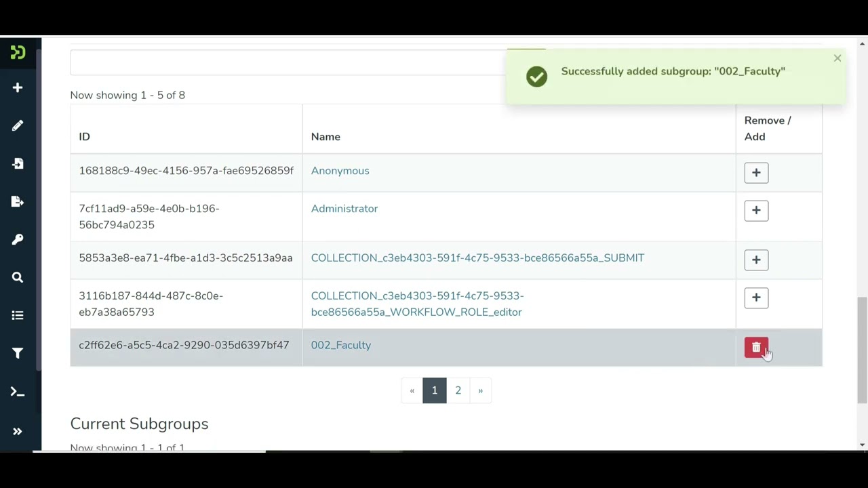The image size is (868, 488).
Task: Go to page 2 of results
Action: pos(458,390)
